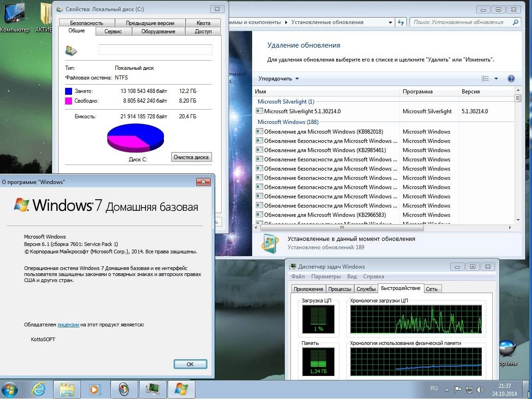Image resolution: width=532 pixels, height=399 pixels.
Task: Select Microsoft Silverlight 5.1.30214.0 update row
Action: coord(385,111)
